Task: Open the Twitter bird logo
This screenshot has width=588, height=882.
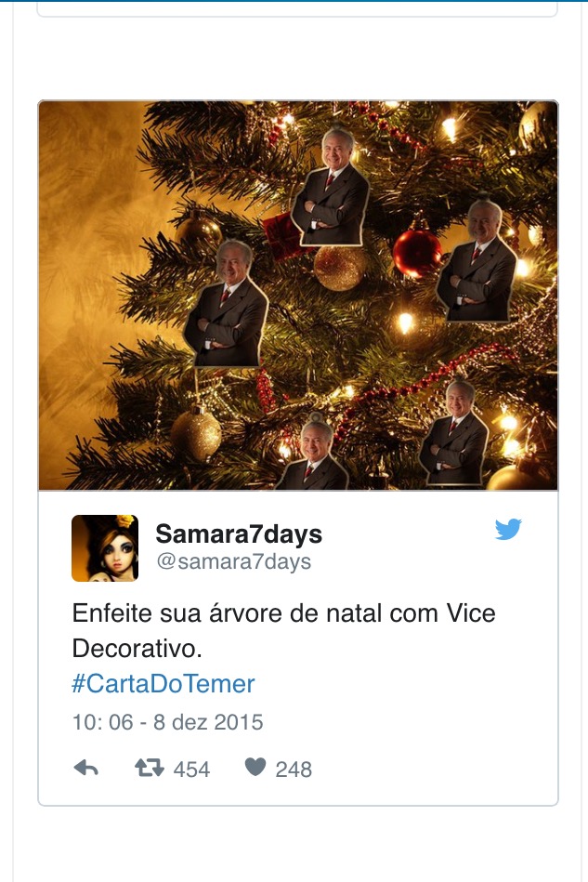Action: (x=508, y=530)
